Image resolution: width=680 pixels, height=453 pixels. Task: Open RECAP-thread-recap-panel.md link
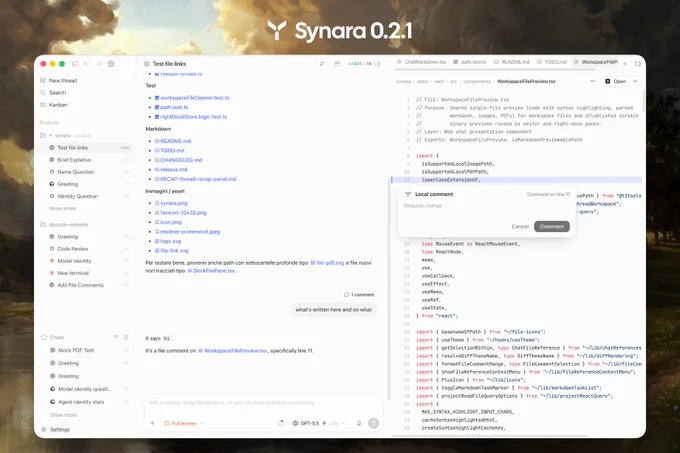click(195, 179)
